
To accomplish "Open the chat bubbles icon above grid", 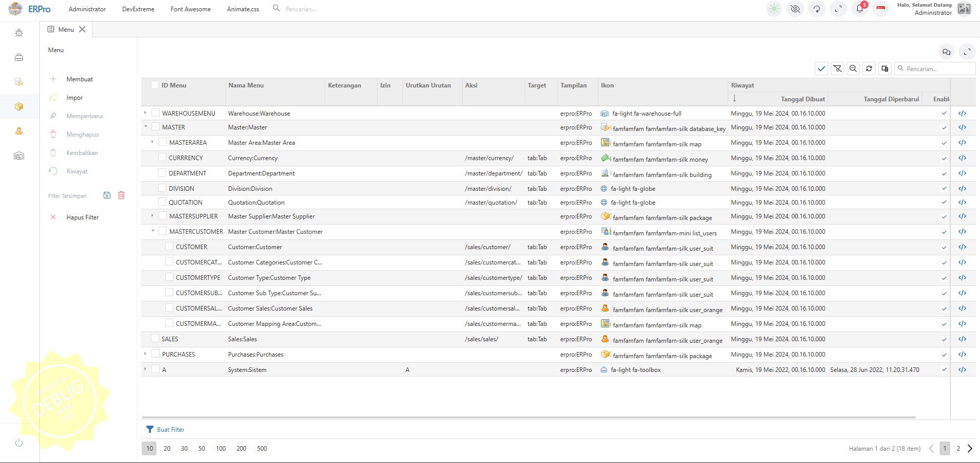I will click(x=946, y=52).
